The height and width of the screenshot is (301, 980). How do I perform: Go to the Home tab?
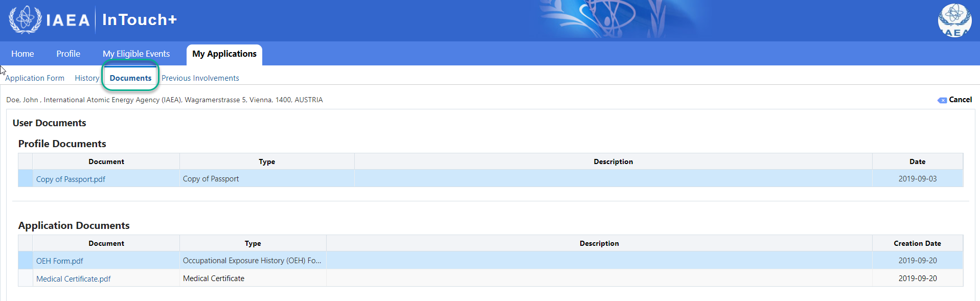click(22, 54)
